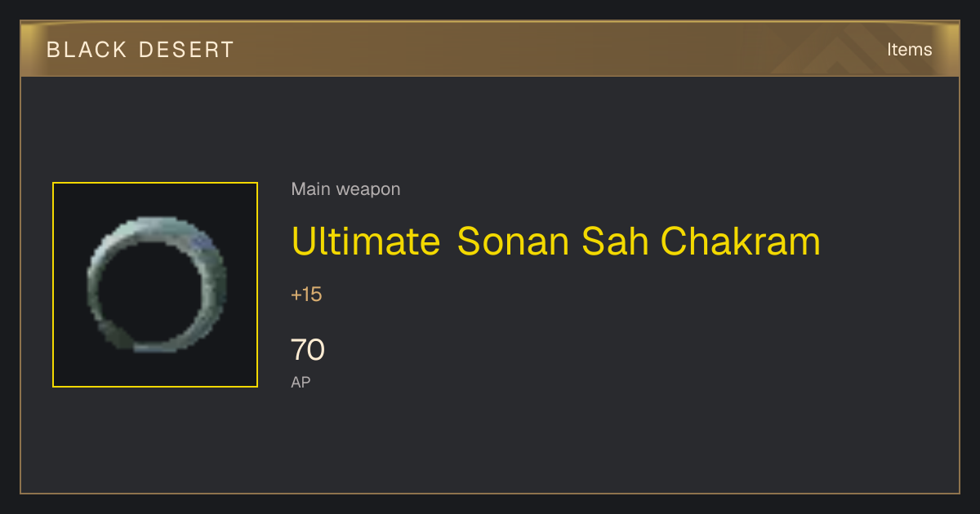Click the Main weapon category label

point(345,189)
